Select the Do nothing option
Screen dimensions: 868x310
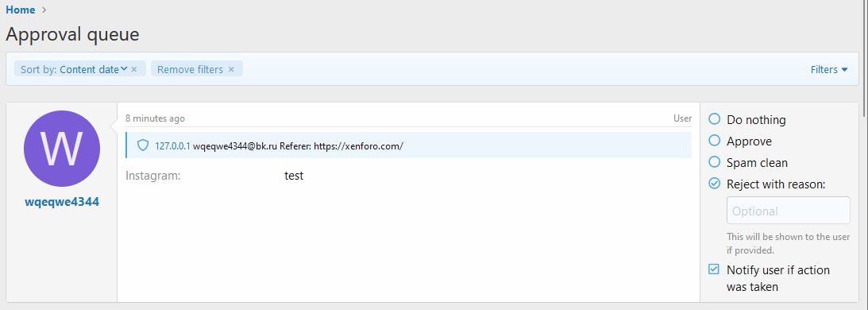(x=715, y=119)
